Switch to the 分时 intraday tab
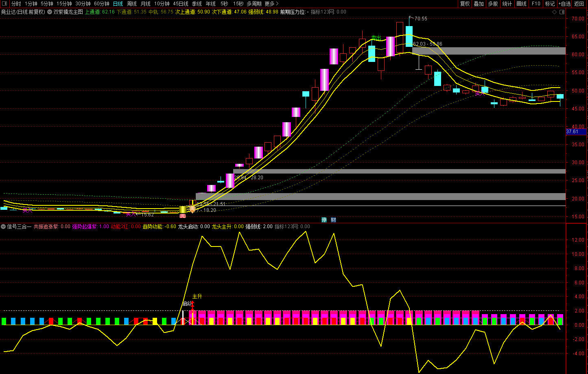The width and height of the screenshot is (588, 374). (16, 4)
